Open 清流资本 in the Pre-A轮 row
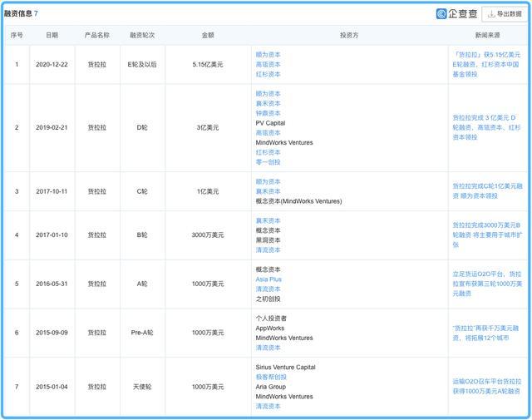This screenshot has height=420, width=532. tap(268, 348)
